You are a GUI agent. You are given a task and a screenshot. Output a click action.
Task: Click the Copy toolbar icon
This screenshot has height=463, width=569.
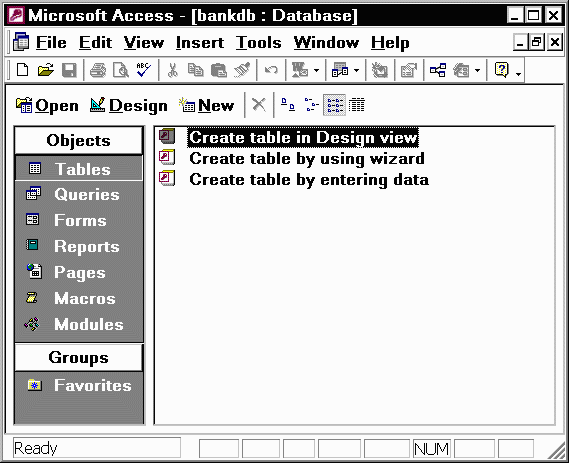coord(196,70)
